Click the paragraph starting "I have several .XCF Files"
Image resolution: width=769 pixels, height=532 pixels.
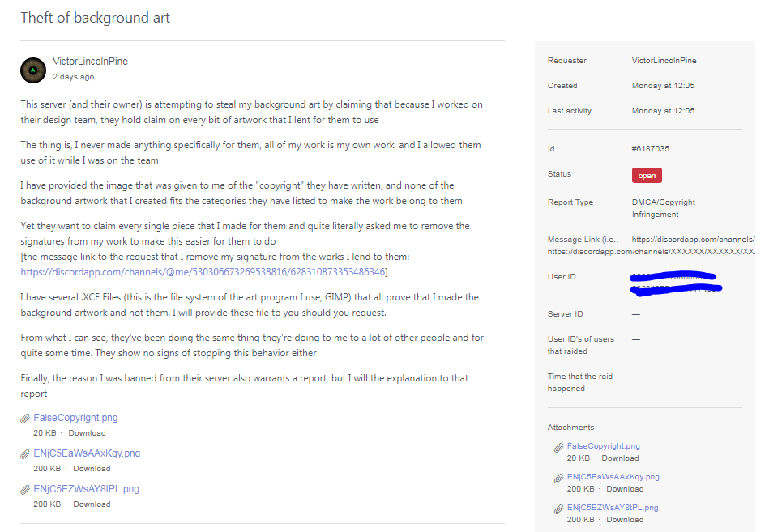(250, 305)
